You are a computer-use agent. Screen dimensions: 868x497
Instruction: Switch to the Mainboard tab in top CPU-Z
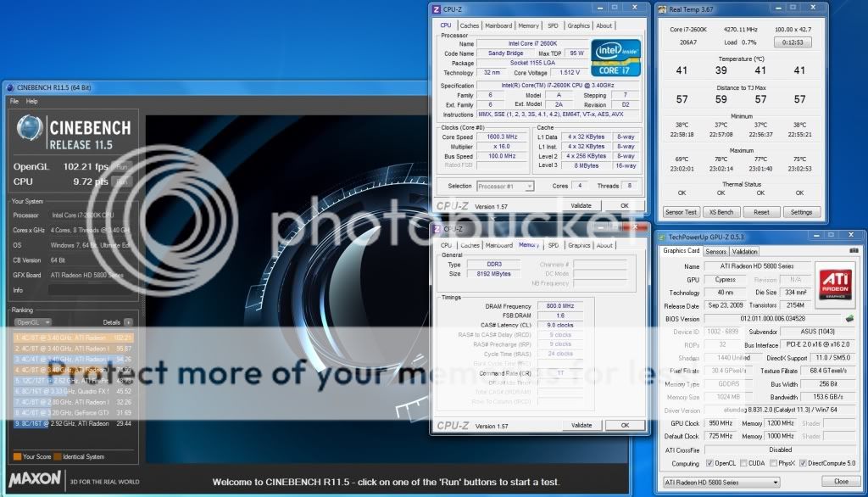click(498, 25)
